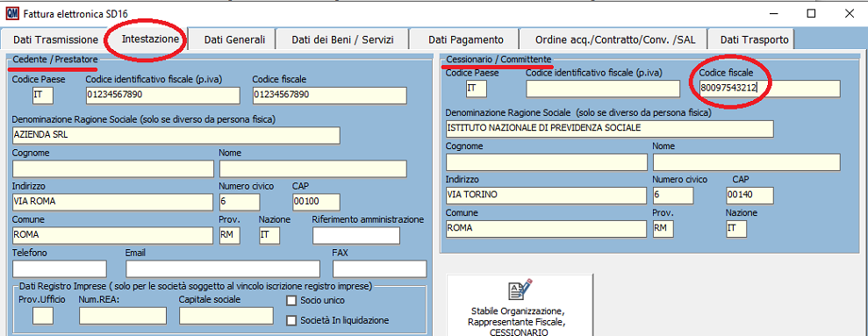Open Ordine acq./Contratto/Conv. /SAL tab
The width and height of the screenshot is (868, 336).
[x=614, y=39]
